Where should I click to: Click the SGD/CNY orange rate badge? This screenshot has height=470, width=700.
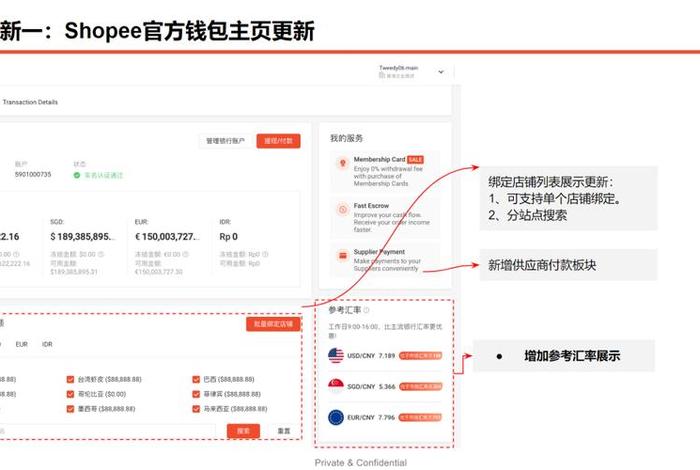tap(421, 387)
